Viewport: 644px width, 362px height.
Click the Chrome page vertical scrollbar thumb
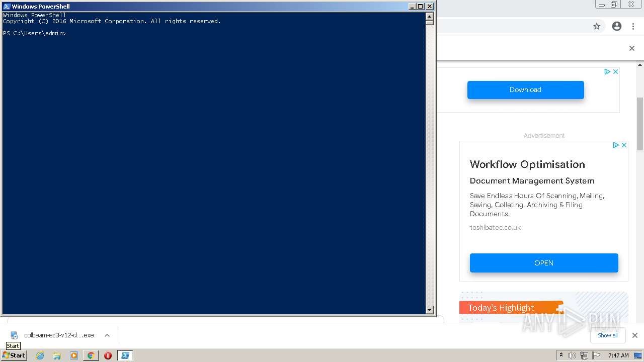coord(640,124)
